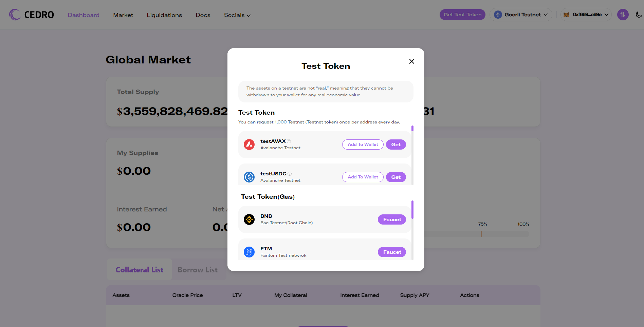Click the CEDRO logo icon
Image resolution: width=644 pixels, height=327 pixels.
coord(15,15)
